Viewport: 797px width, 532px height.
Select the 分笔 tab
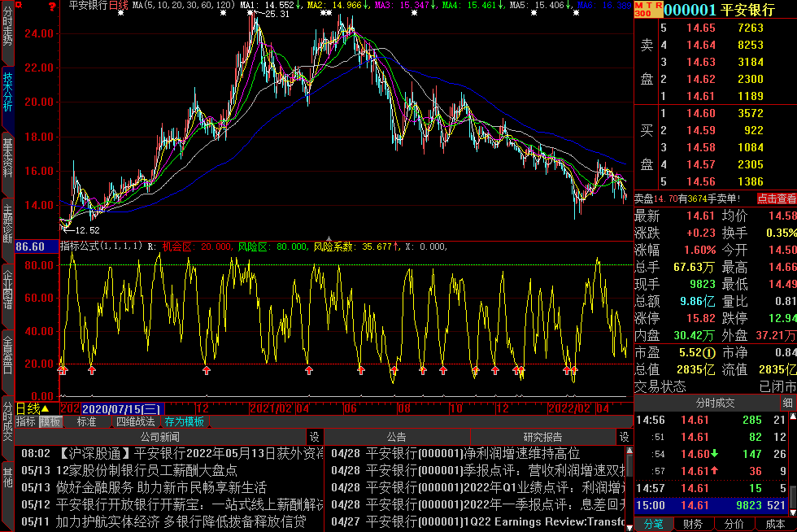654,525
